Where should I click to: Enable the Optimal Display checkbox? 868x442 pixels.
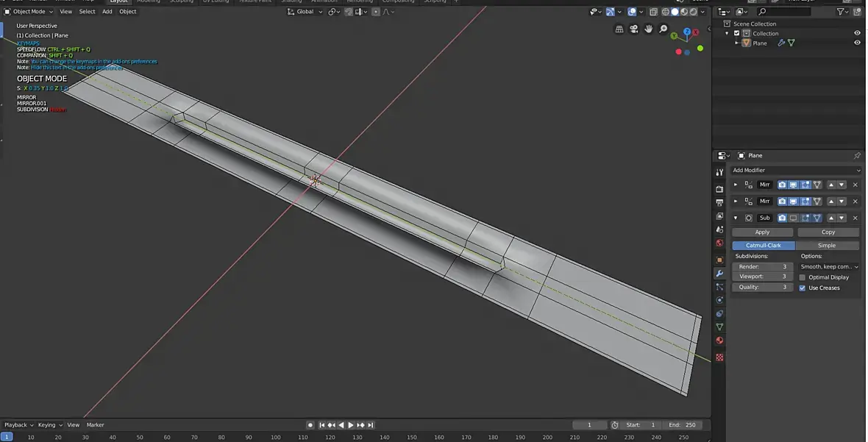click(803, 277)
